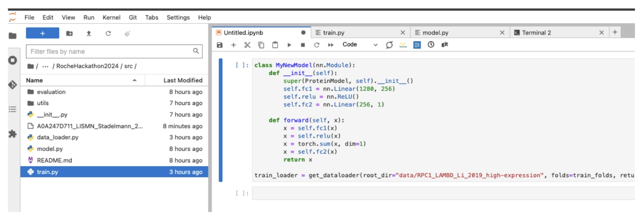The height and width of the screenshot is (219, 644).
Task: Run the selected cell with play icon
Action: click(x=289, y=45)
